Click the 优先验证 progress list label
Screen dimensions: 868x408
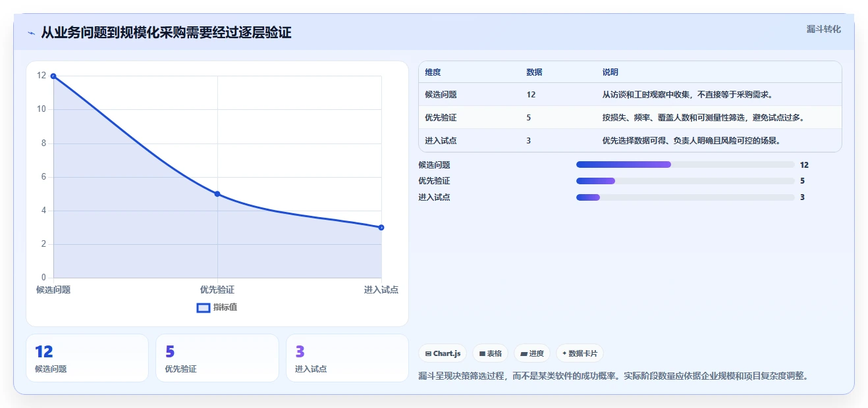point(434,181)
